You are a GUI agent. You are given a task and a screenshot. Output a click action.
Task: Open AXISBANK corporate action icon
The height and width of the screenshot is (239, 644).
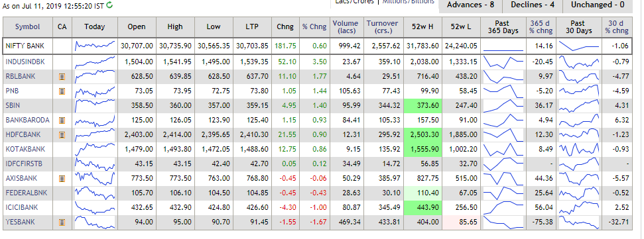point(62,178)
